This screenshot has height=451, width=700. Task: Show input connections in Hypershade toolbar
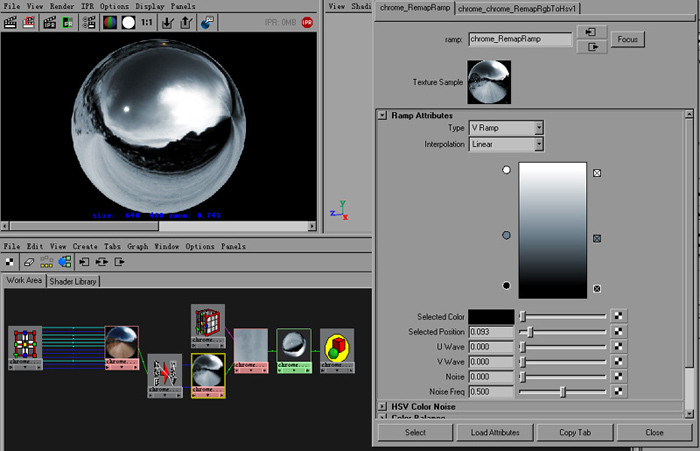84,262
